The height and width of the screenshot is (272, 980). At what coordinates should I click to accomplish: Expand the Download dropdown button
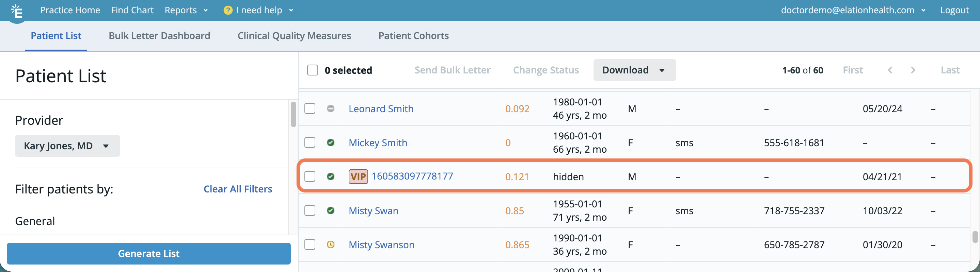coord(635,70)
